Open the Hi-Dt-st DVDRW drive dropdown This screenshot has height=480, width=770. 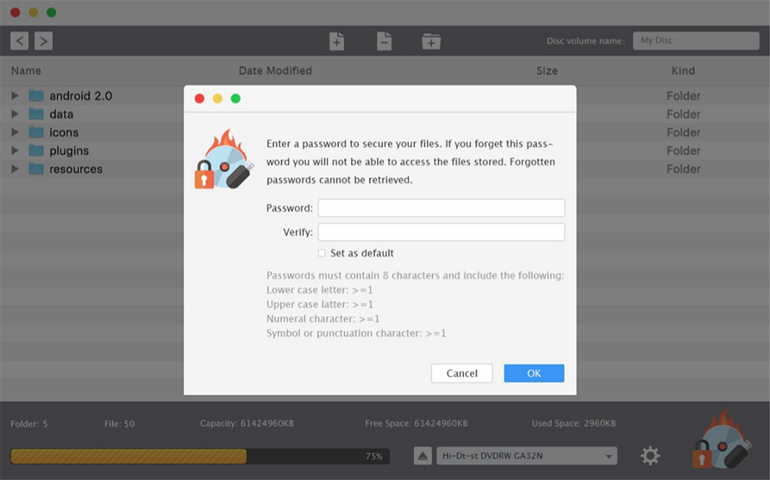point(526,456)
